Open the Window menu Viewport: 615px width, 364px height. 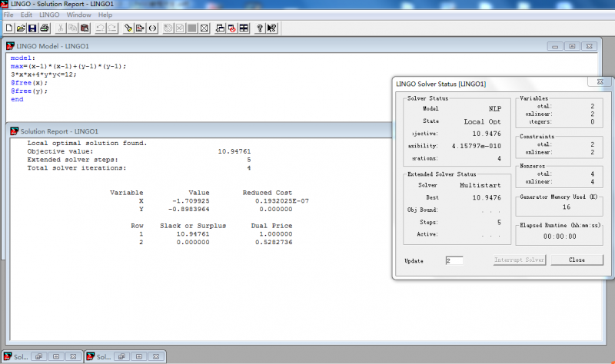pos(79,15)
